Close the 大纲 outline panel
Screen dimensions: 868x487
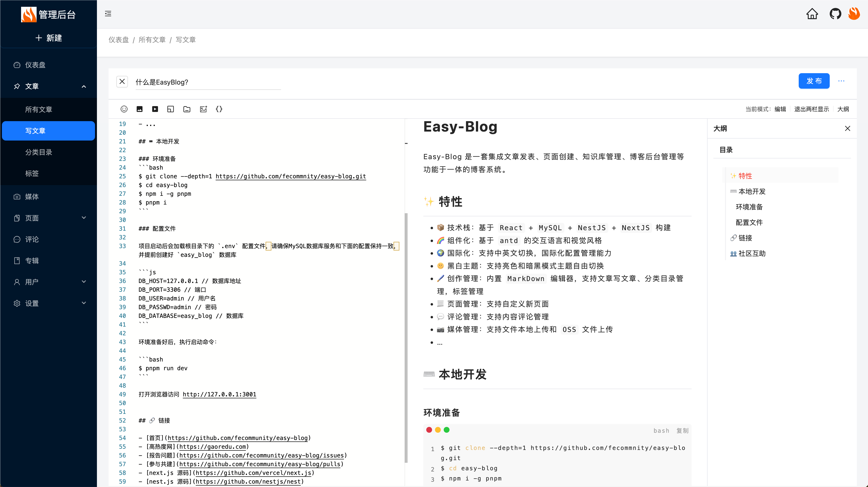point(847,128)
